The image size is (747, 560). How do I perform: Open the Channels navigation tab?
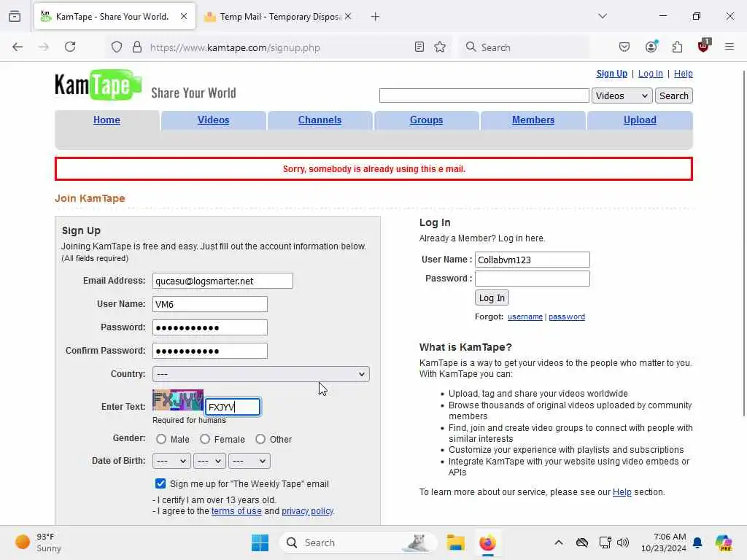tap(320, 120)
